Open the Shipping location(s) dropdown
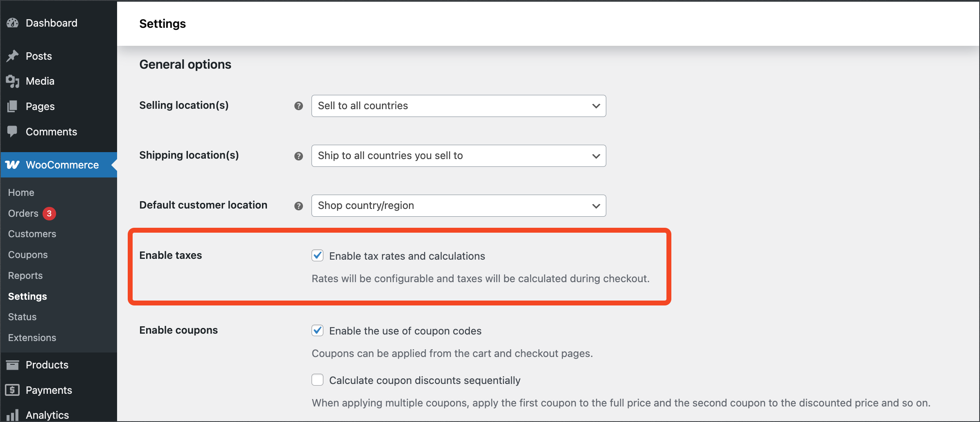The image size is (980, 422). point(458,156)
